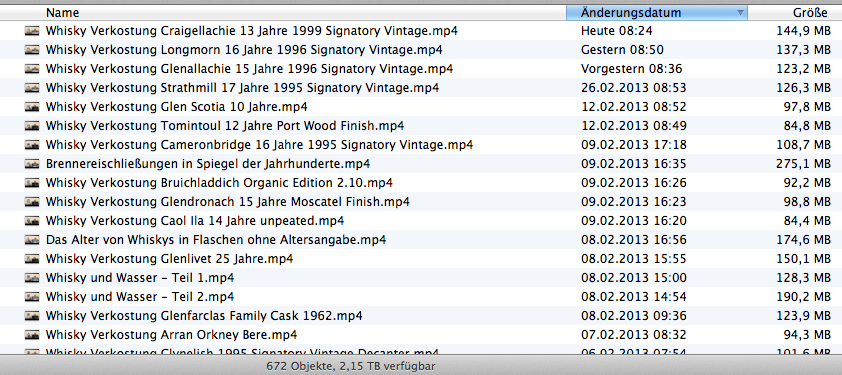Click the video icon of Brennereischließungen file
The height and width of the screenshot is (375, 842).
32,164
